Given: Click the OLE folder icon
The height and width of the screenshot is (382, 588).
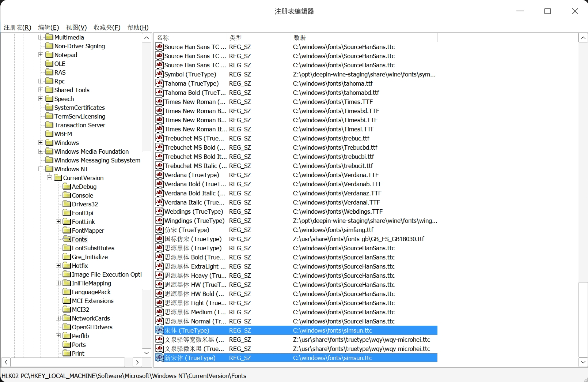Looking at the screenshot, I should 49,63.
